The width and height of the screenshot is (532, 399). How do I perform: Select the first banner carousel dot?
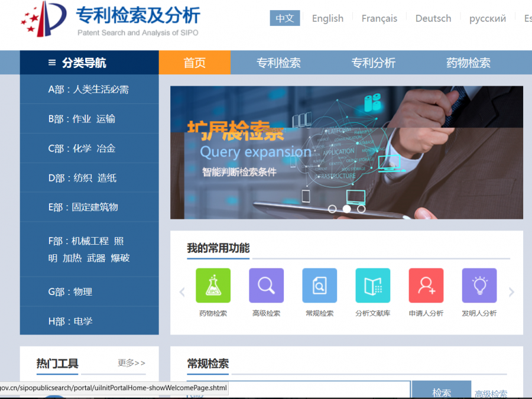click(332, 209)
